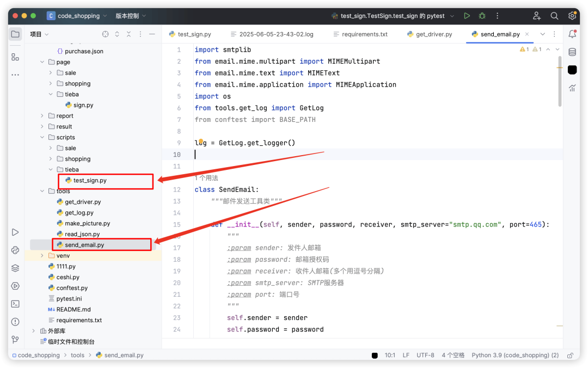Screen dimensions: 588x368
Task: Click the editor vertical scrollbar
Action: click(x=560, y=81)
